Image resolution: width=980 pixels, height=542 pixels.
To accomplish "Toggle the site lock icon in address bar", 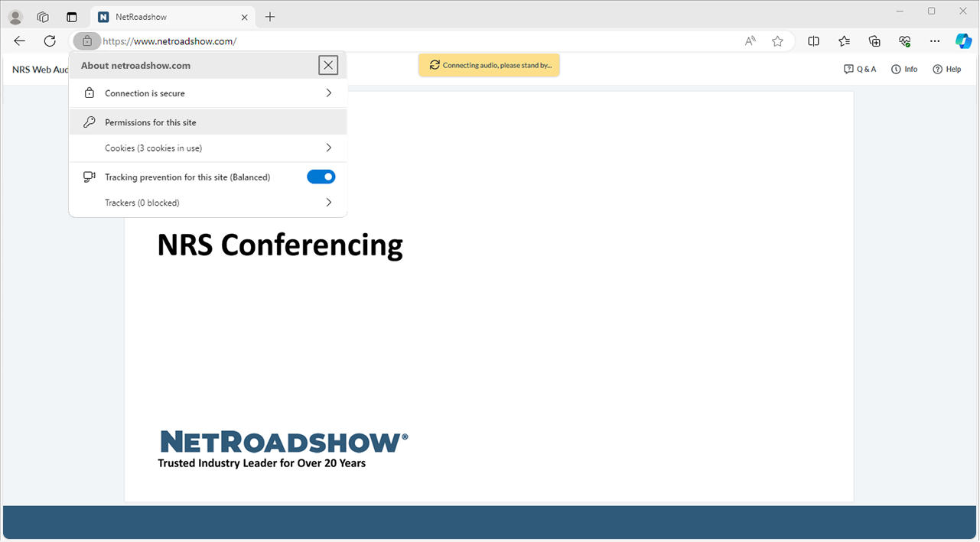I will point(86,41).
